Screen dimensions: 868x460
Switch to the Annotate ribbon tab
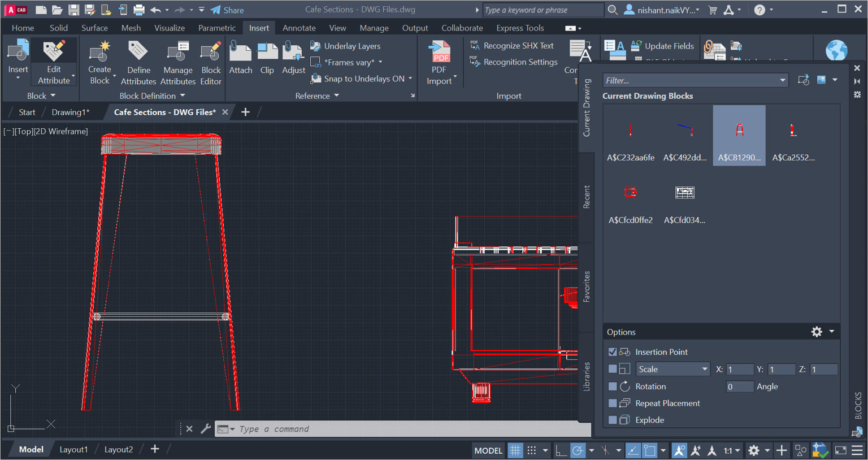pos(299,27)
